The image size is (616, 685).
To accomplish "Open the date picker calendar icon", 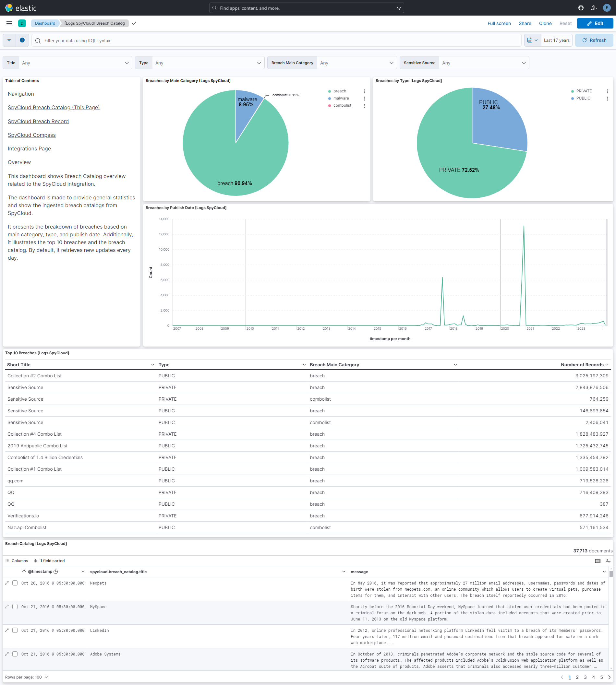I will (530, 40).
